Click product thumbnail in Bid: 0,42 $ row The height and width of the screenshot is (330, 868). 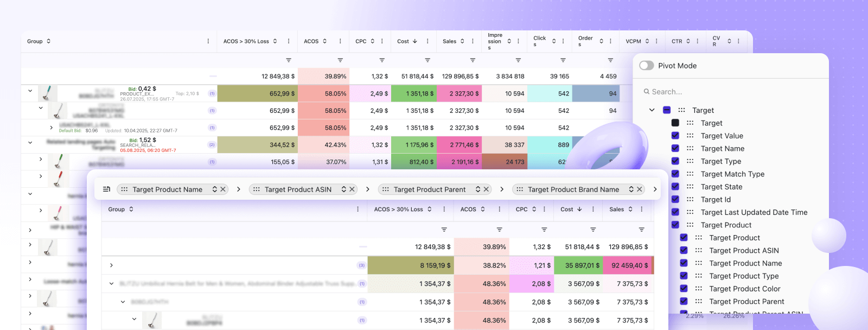point(48,93)
